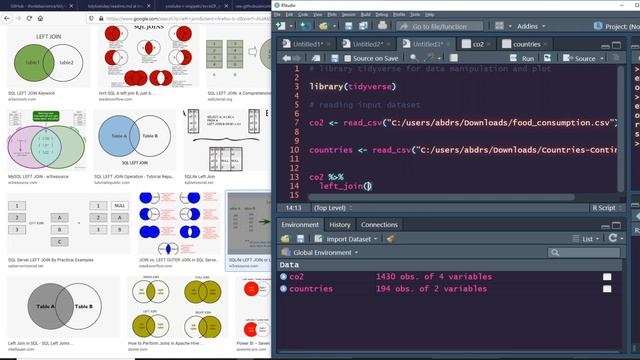Open the New File dropdown arrow
Viewport: 640px width, 360px height.
pyautogui.click(x=291, y=26)
